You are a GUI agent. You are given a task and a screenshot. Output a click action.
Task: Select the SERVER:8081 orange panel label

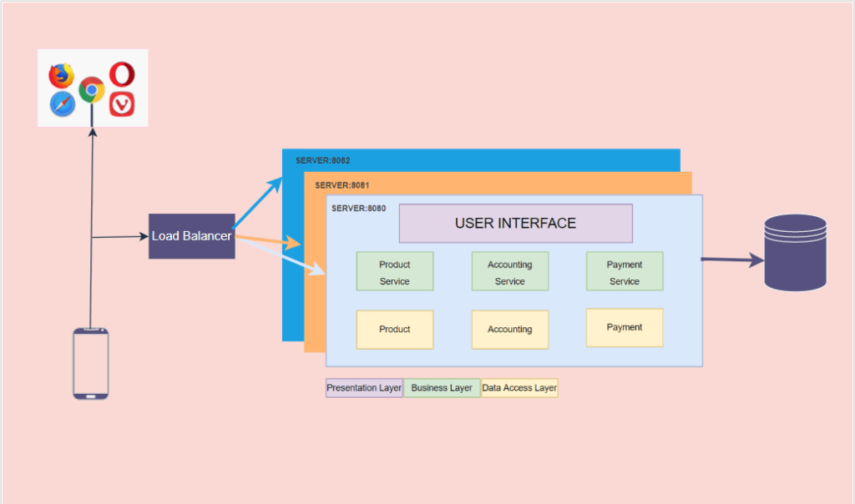(x=342, y=185)
